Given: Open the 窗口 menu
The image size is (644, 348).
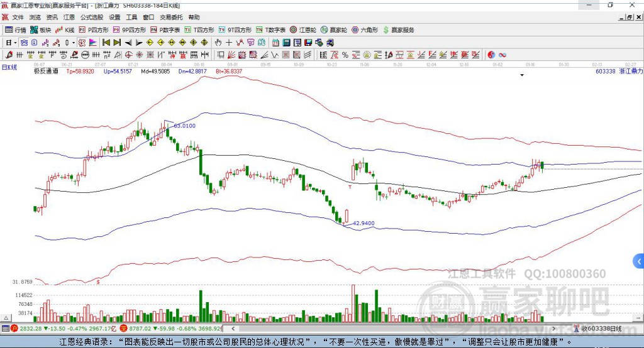Looking at the screenshot, I should point(148,17).
